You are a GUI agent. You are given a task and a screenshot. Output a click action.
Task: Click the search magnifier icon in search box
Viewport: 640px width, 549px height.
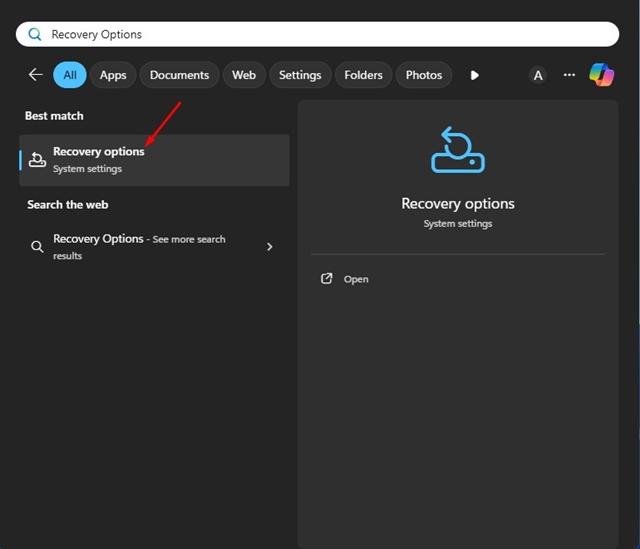35,34
